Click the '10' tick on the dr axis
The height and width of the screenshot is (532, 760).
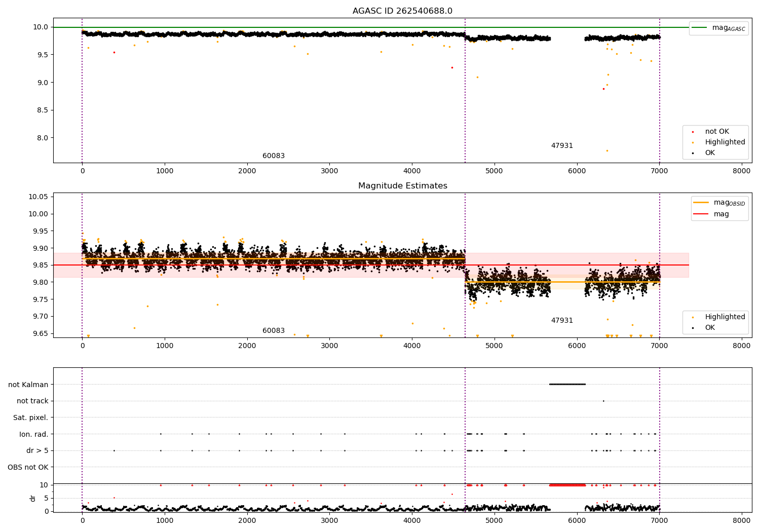click(x=44, y=485)
